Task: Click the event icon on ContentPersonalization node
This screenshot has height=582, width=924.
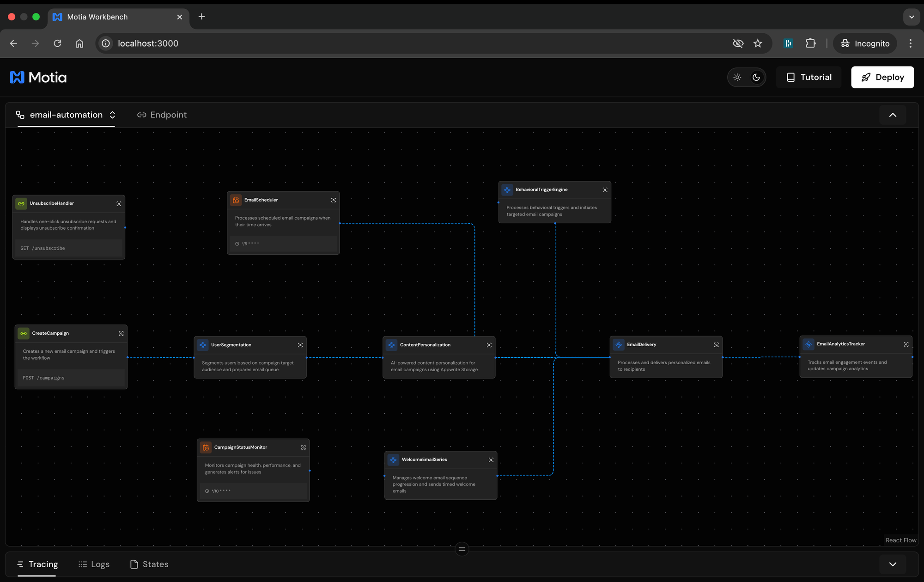Action: (x=392, y=345)
